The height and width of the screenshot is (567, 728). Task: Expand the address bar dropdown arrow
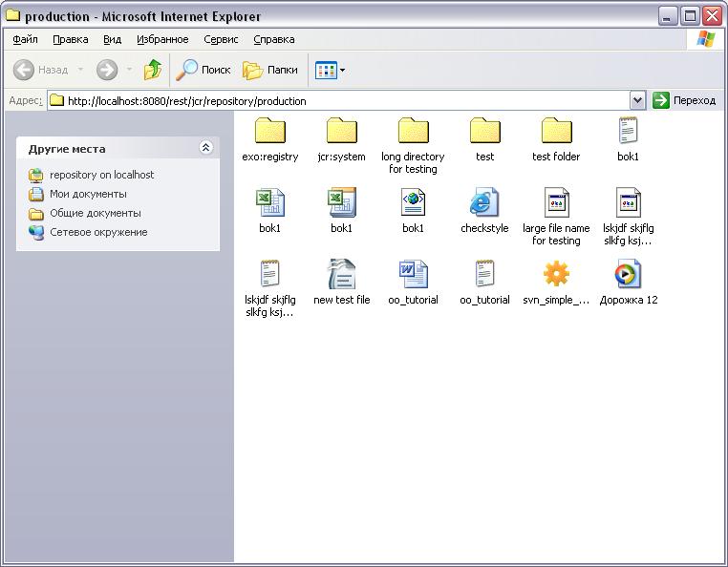[x=637, y=100]
